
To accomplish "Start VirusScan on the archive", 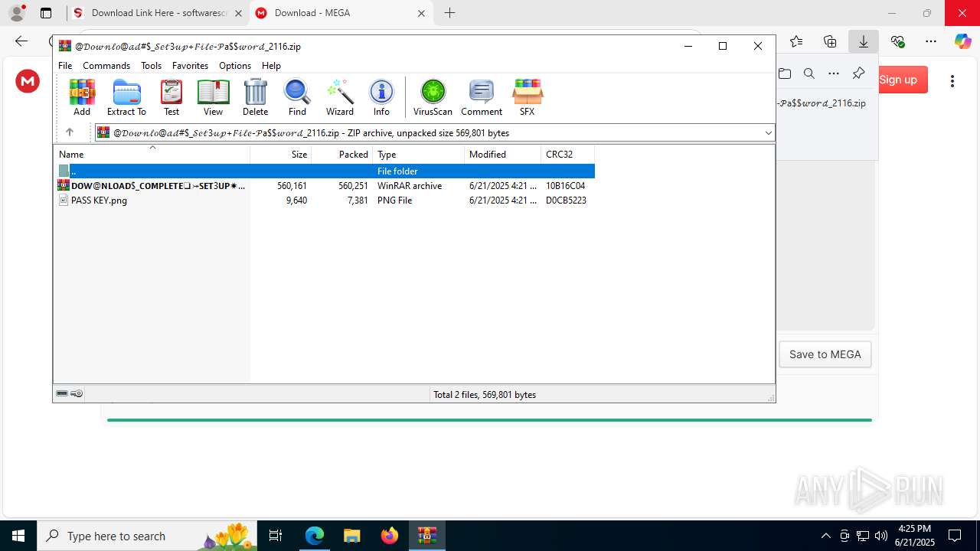I will [433, 97].
